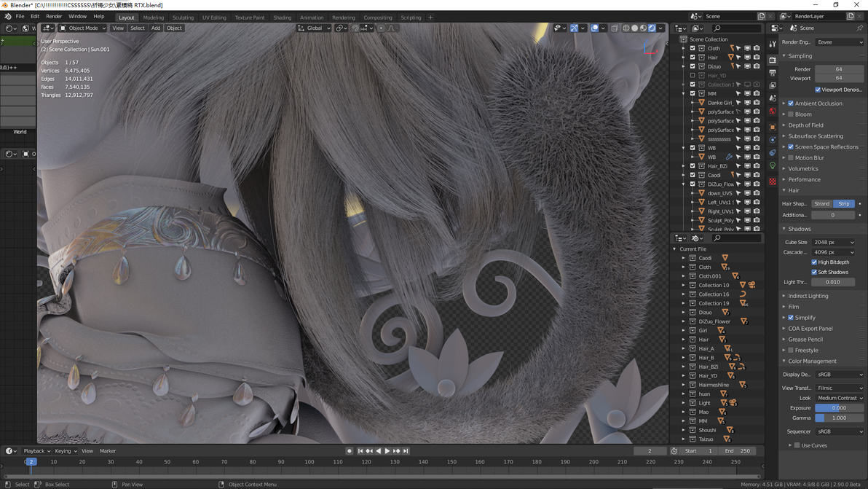Viewport: 868px width, 489px height.
Task: Open the Render Engine Eevee dropdown
Action: click(x=839, y=42)
